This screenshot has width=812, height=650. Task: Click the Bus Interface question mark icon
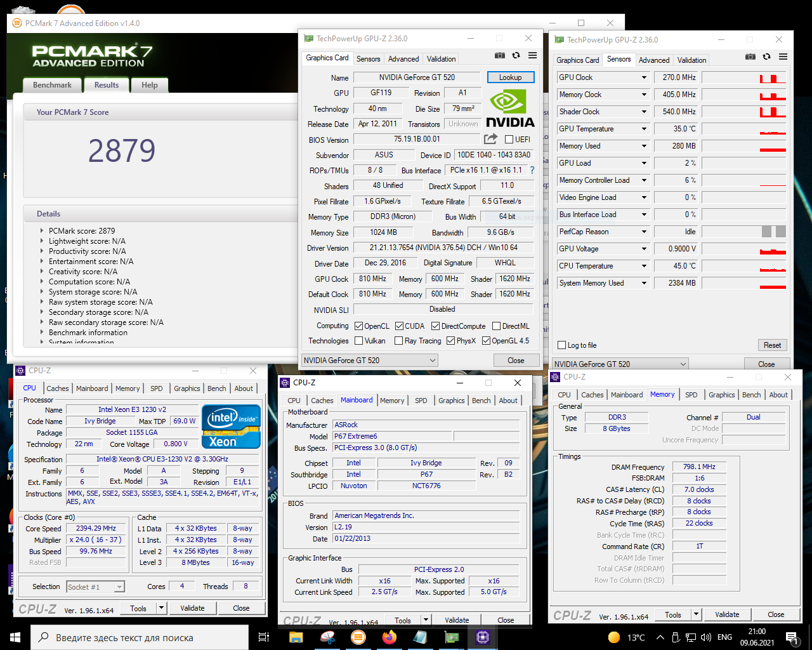click(x=532, y=170)
